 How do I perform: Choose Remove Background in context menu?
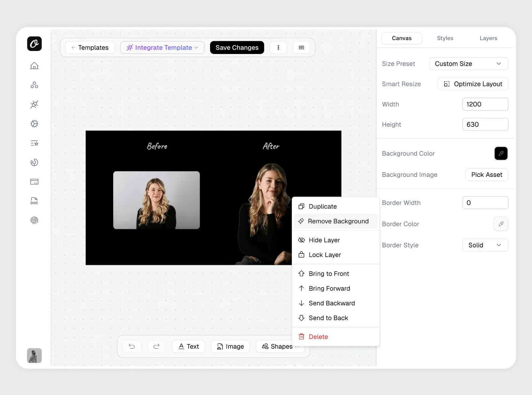coord(336,221)
